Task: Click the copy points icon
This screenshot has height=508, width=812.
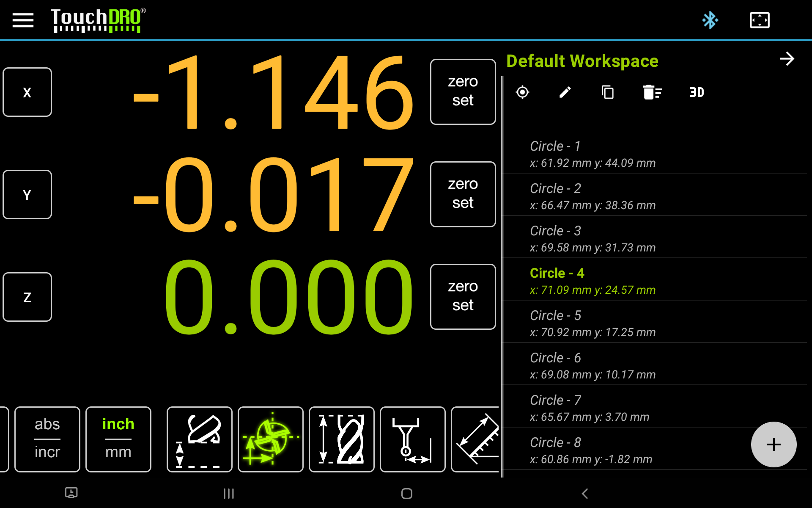Action: [x=608, y=92]
